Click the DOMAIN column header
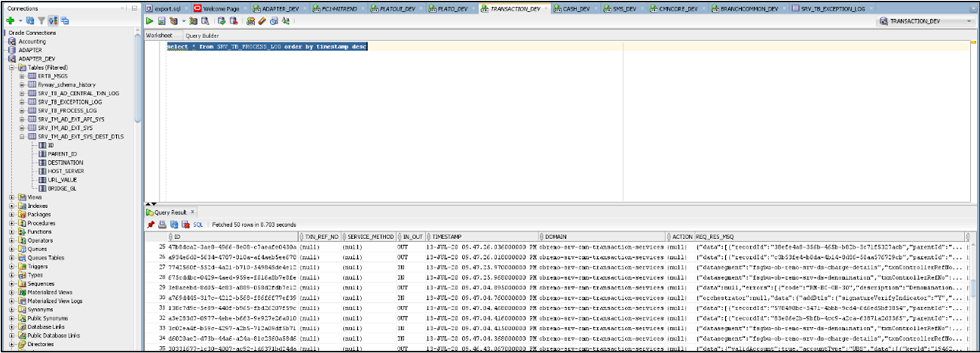 click(604, 237)
